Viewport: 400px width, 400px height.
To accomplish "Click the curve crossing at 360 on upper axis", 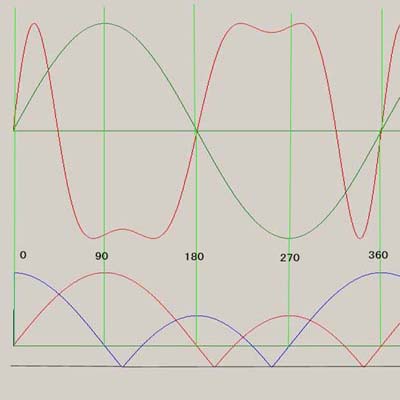I will (381, 130).
